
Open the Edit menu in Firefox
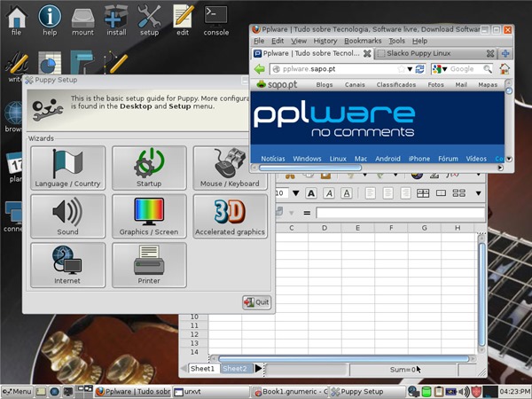pyautogui.click(x=278, y=41)
